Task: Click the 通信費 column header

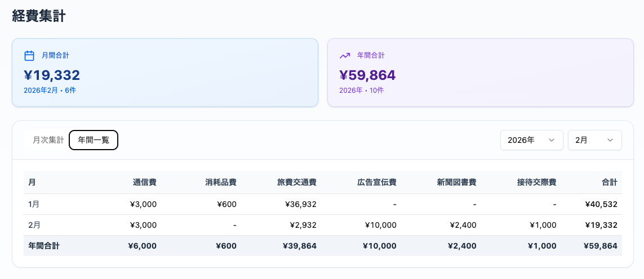Action: pyautogui.click(x=145, y=182)
